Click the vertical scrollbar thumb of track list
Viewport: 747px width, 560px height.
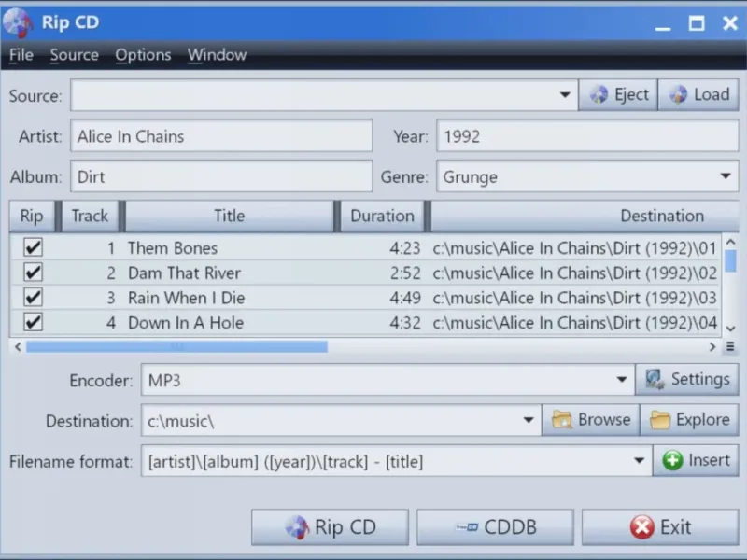pos(730,261)
